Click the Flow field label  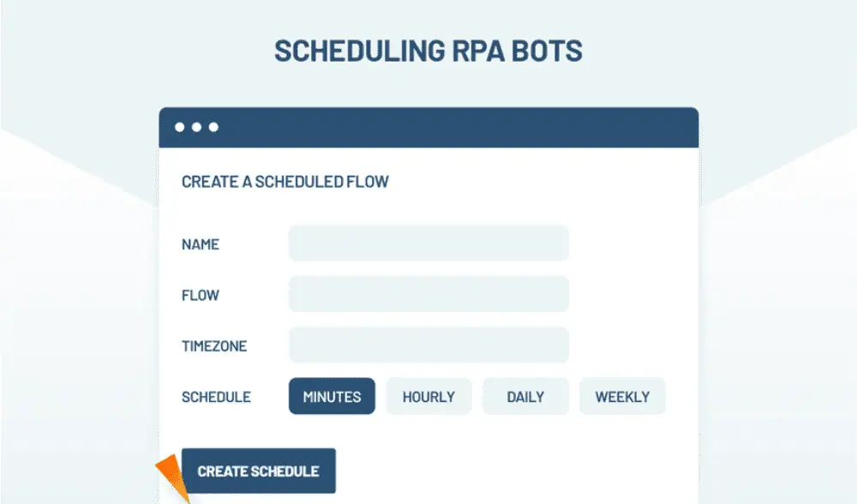pos(201,296)
